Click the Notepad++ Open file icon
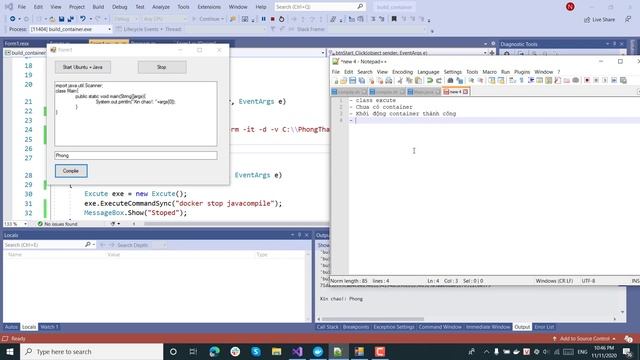Image resolution: width=640 pixels, height=360 pixels. (x=344, y=80)
